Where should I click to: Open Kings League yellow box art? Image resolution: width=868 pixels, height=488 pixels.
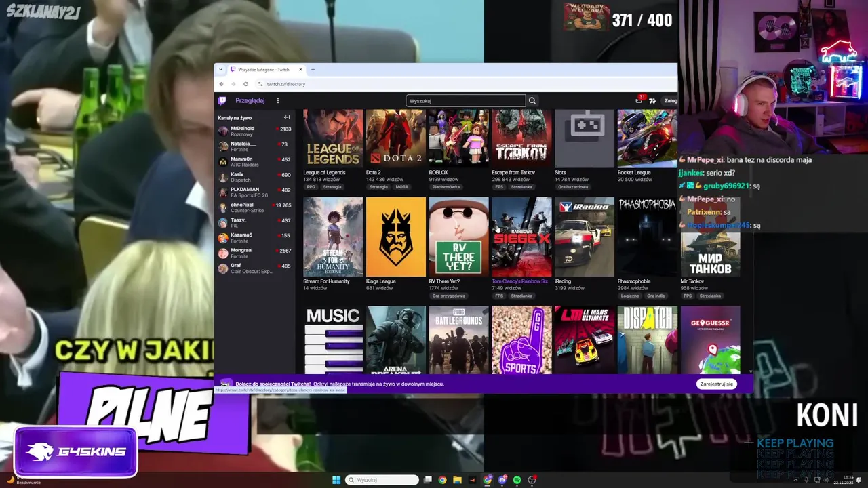396,237
